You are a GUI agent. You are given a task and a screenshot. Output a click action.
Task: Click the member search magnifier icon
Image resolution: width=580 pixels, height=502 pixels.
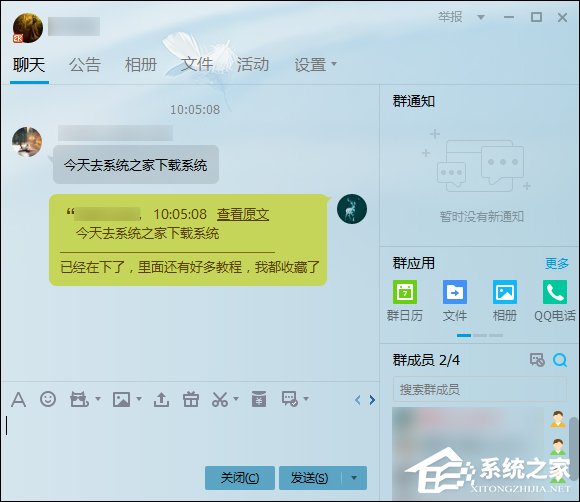pyautogui.click(x=560, y=360)
